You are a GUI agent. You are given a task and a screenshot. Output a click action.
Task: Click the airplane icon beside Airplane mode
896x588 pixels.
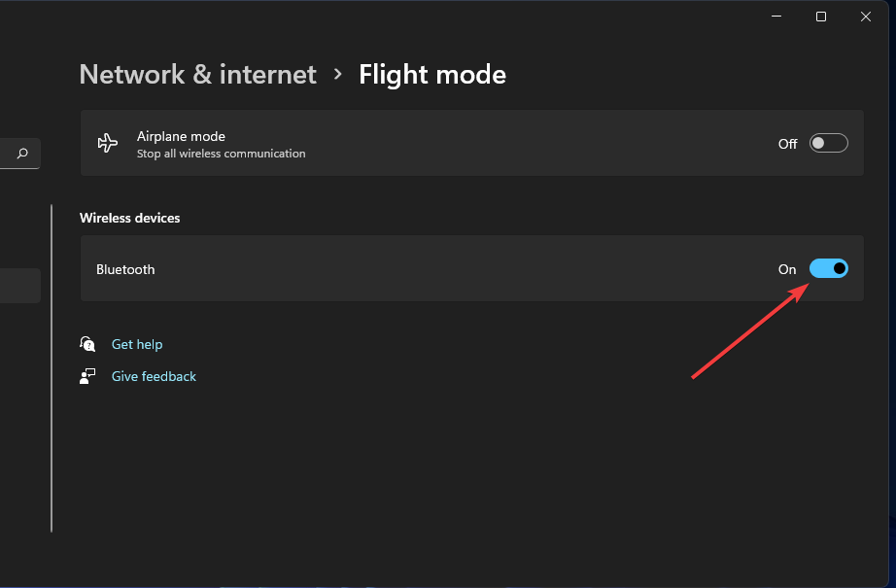pyautogui.click(x=107, y=143)
